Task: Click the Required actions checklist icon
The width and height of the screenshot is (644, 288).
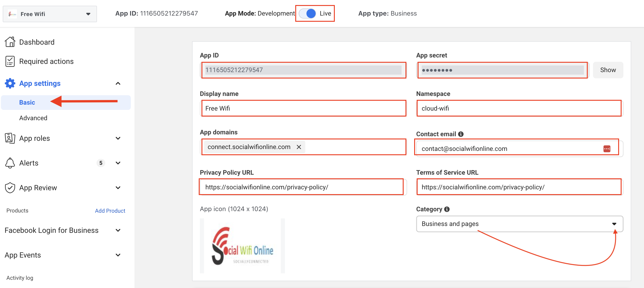Action: (10, 61)
